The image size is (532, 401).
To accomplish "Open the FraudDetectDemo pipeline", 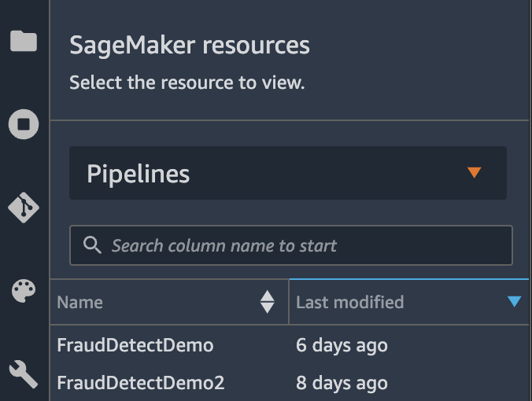I will click(x=135, y=345).
